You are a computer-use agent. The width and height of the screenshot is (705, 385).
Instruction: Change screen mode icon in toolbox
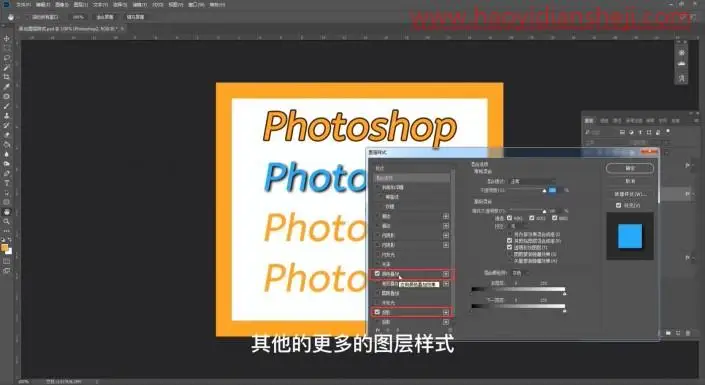pyautogui.click(x=6, y=271)
